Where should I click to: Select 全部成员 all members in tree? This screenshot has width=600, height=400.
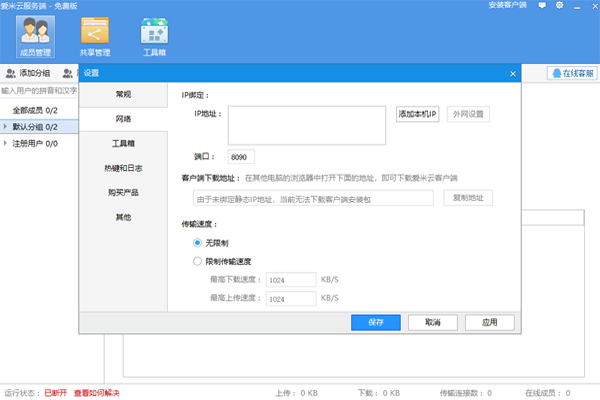(x=34, y=110)
